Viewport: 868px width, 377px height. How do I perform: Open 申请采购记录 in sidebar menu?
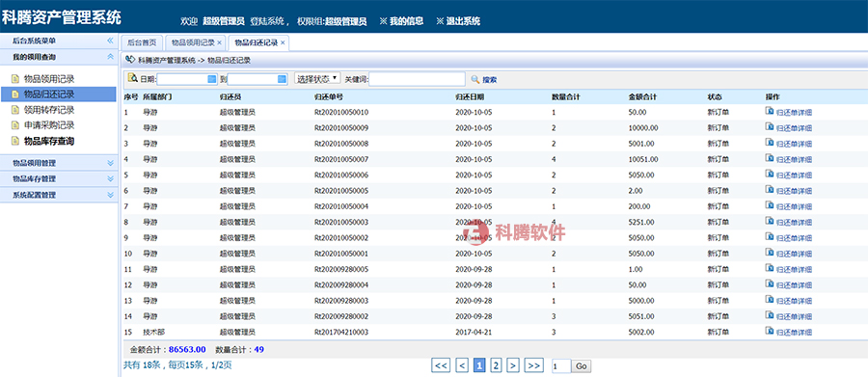(49, 125)
